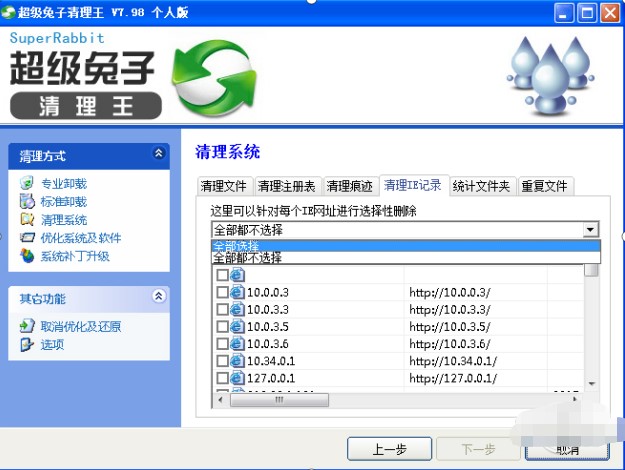Screen dimensions: 625x470
Task: Maximize the 超级兔子清理王 window
Action: (x=587, y=13)
